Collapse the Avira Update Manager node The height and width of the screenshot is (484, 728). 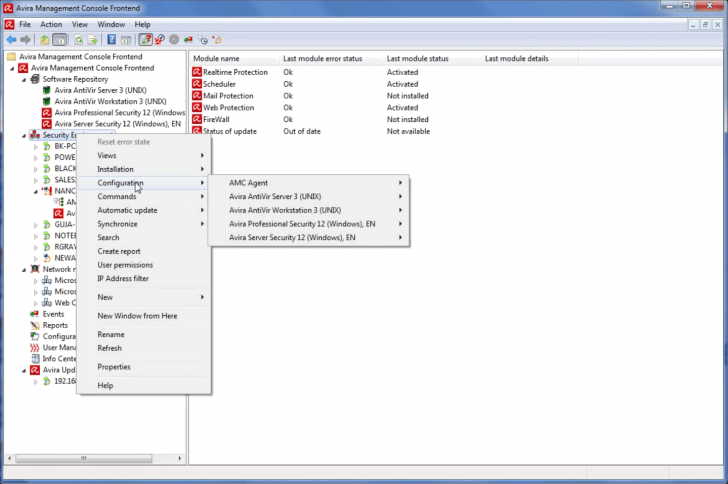coord(24,370)
